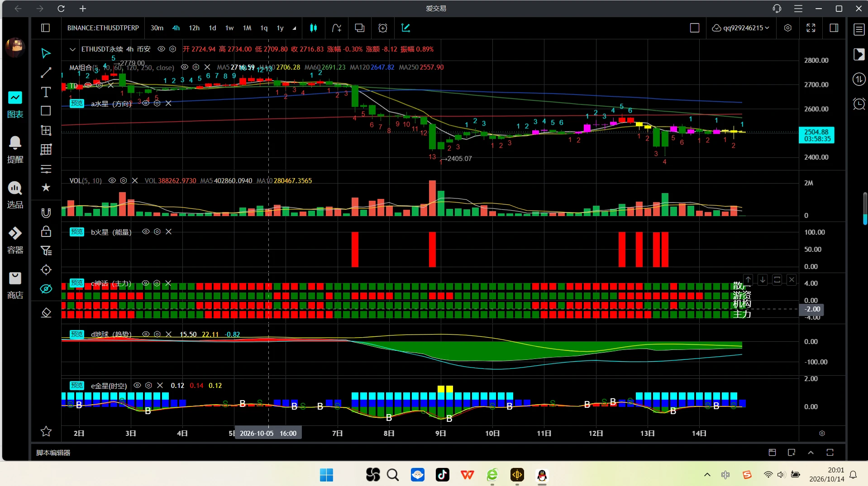
Task: Select the trend line drawing tool
Action: pos(46,73)
